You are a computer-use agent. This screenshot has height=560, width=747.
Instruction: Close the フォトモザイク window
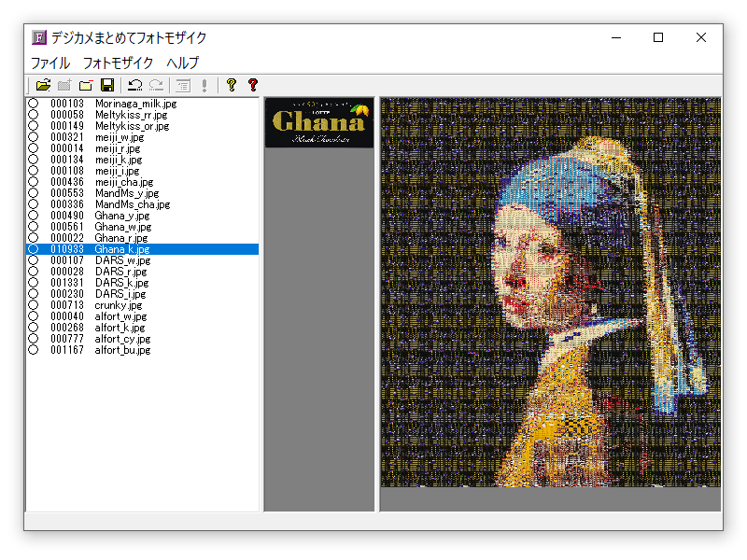point(701,37)
